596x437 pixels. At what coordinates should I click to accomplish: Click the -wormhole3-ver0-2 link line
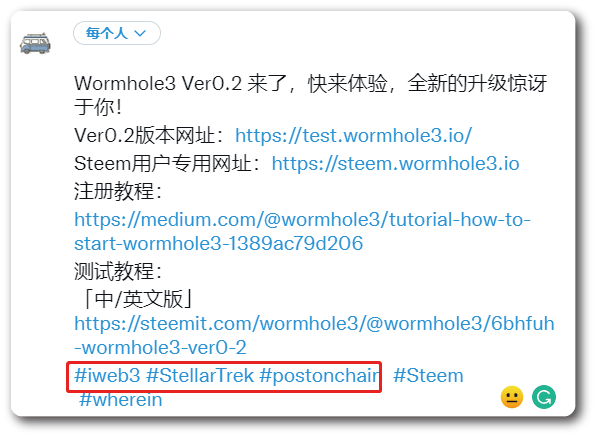pos(160,347)
